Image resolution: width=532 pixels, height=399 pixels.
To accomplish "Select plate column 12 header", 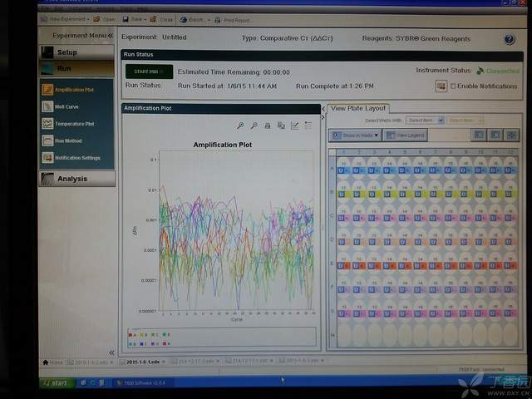I will 510,151.
